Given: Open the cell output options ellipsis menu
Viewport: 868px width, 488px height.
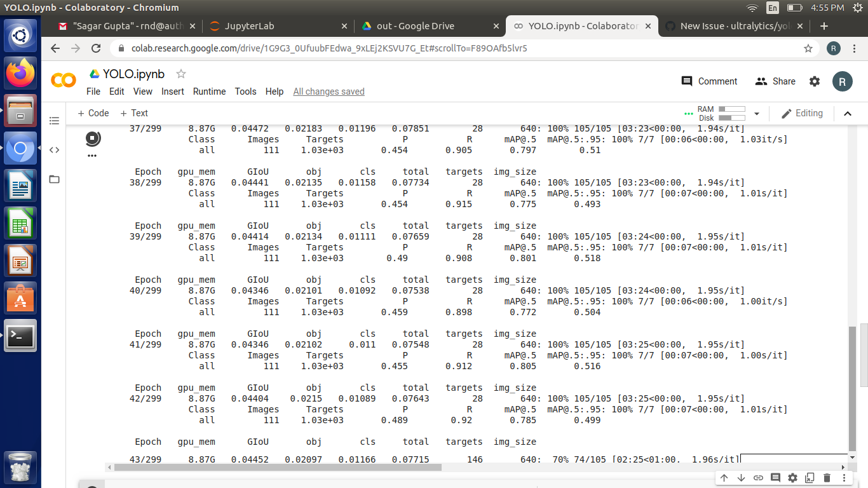Looking at the screenshot, I should point(92,156).
